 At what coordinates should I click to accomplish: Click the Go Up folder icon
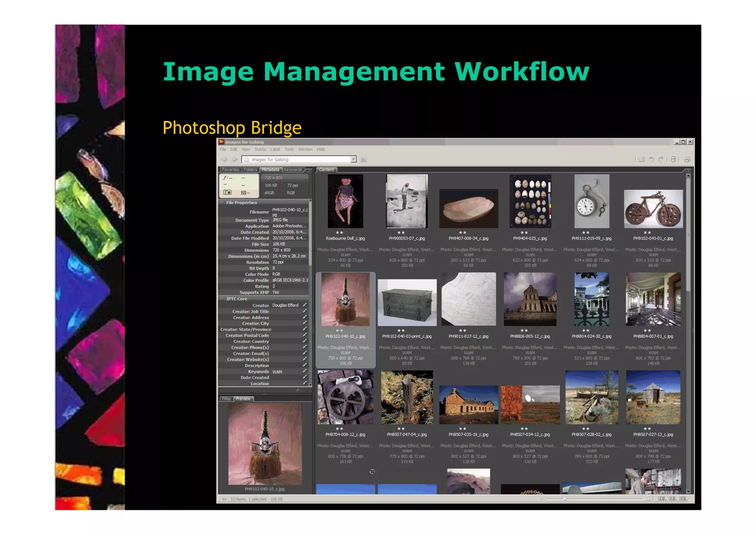click(x=364, y=160)
